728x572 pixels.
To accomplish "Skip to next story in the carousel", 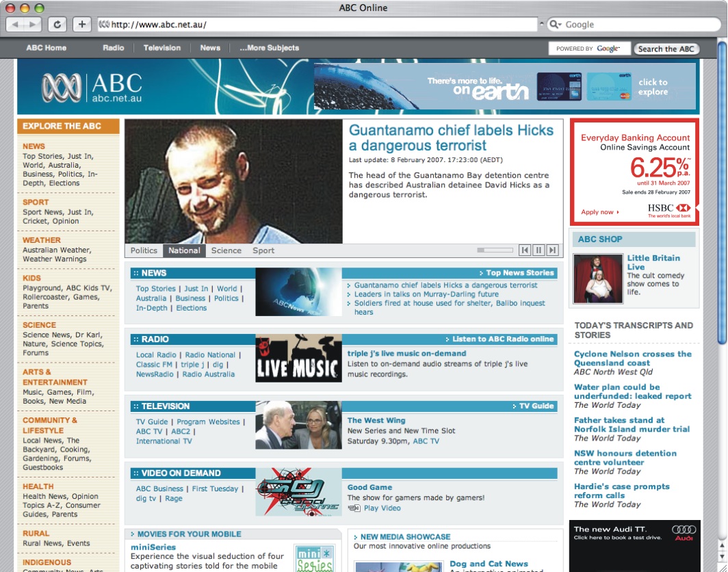I will click(552, 250).
